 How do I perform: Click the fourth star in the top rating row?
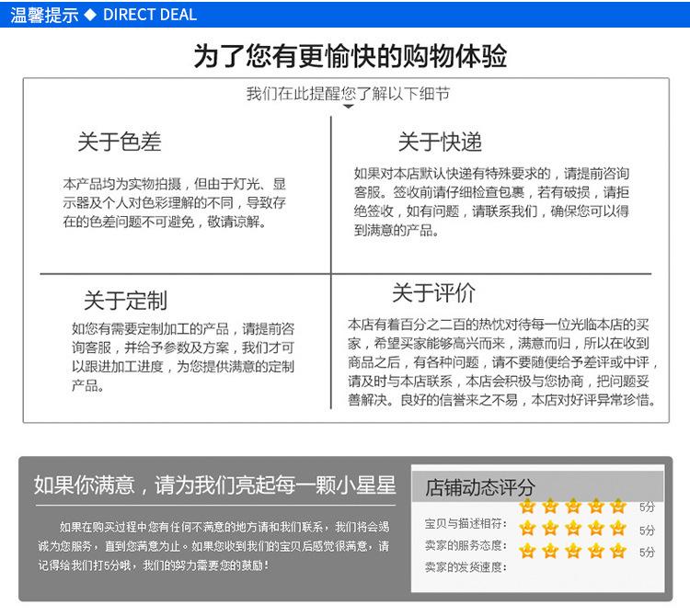[x=595, y=506]
